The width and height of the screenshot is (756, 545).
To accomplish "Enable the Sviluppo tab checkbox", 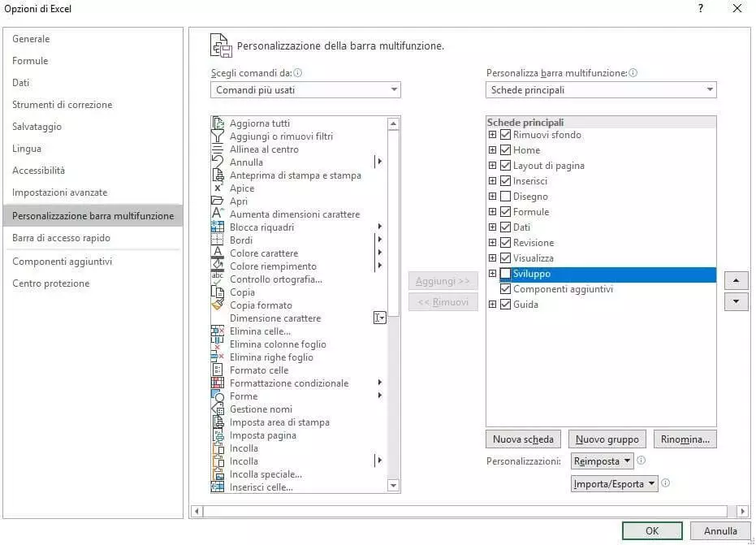I will pyautogui.click(x=506, y=274).
